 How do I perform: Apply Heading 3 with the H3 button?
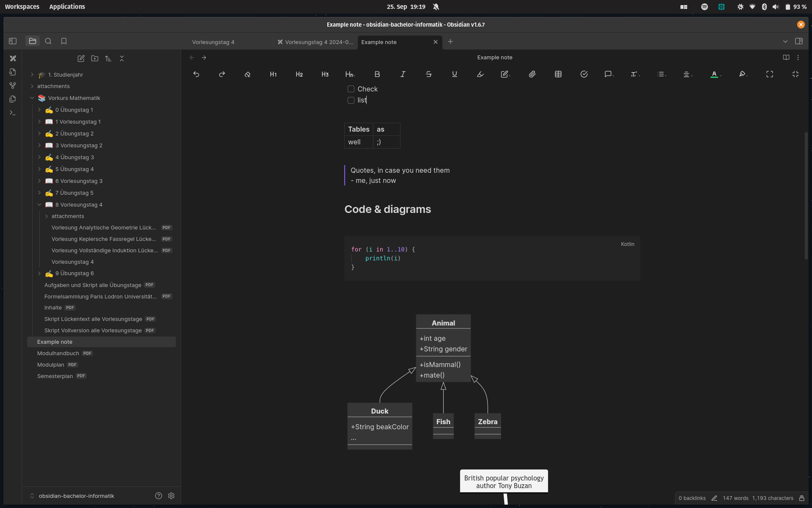click(x=325, y=74)
